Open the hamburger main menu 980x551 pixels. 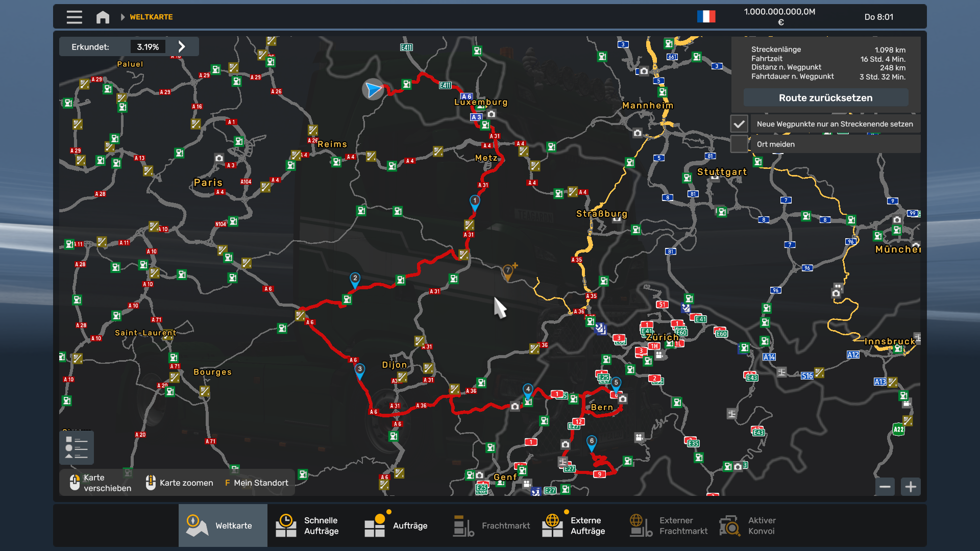74,17
